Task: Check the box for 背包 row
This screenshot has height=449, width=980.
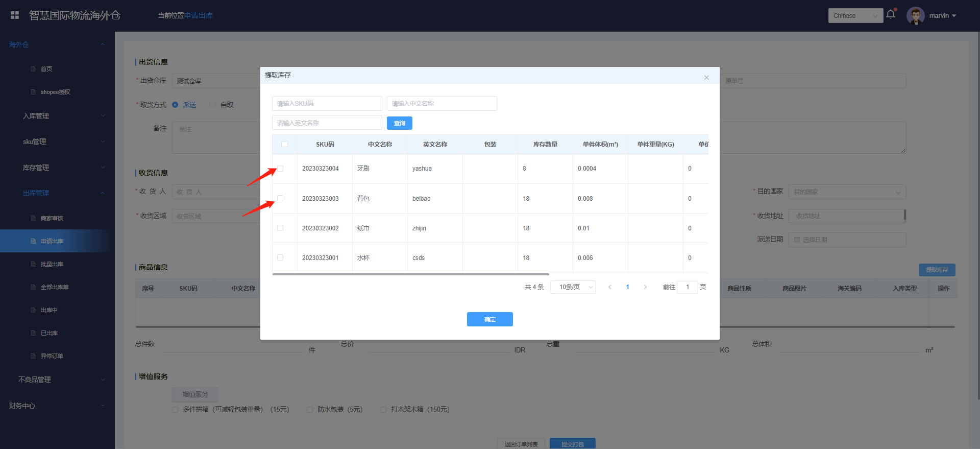Action: click(280, 198)
